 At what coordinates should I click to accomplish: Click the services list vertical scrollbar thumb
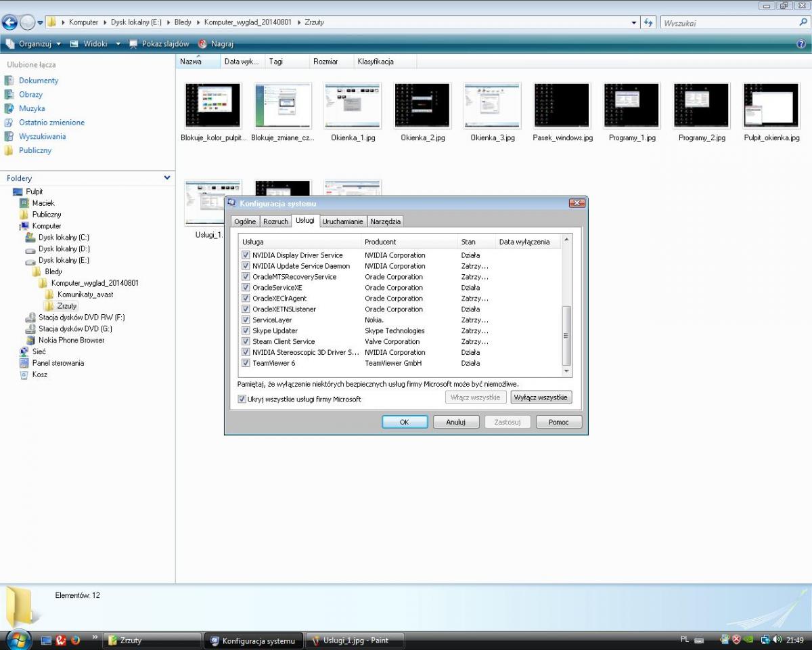pyautogui.click(x=567, y=335)
